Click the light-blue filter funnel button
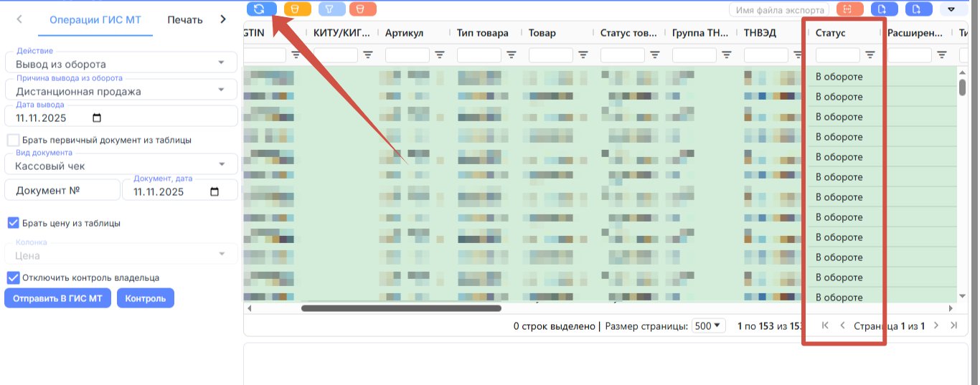 331,9
